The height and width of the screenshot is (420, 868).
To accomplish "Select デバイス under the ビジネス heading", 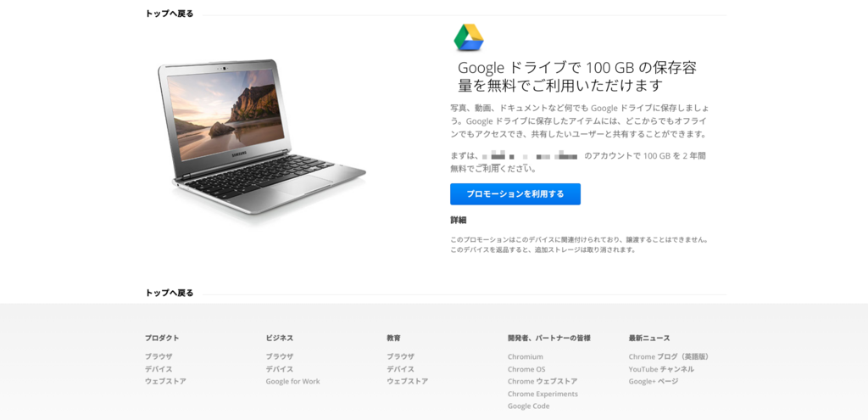I will (280, 369).
